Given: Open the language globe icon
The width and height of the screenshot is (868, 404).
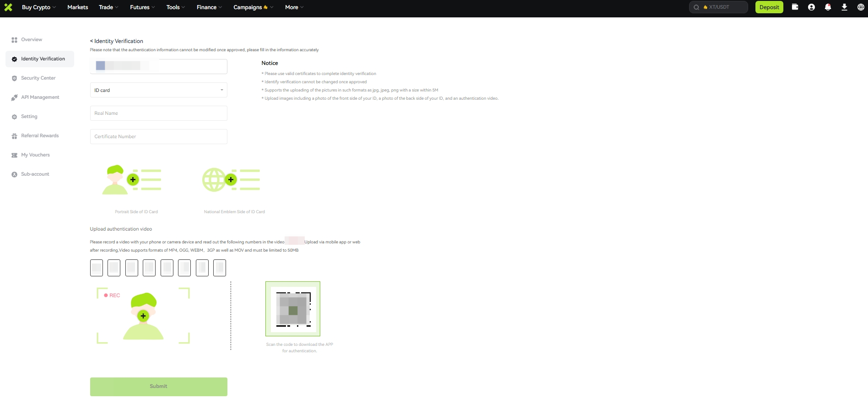Looking at the screenshot, I should pos(861,7).
